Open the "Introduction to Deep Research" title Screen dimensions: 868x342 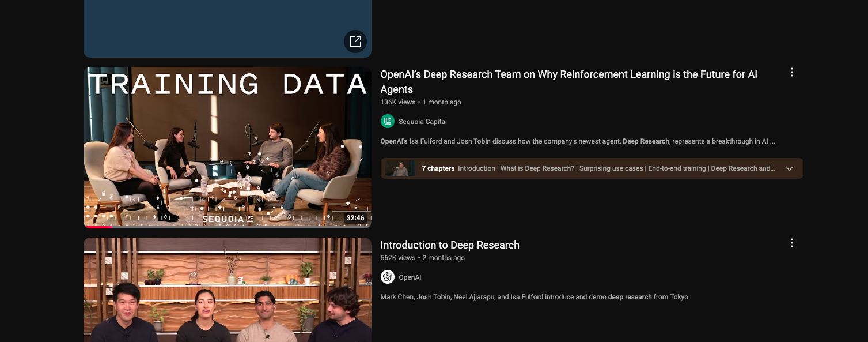[x=449, y=245]
